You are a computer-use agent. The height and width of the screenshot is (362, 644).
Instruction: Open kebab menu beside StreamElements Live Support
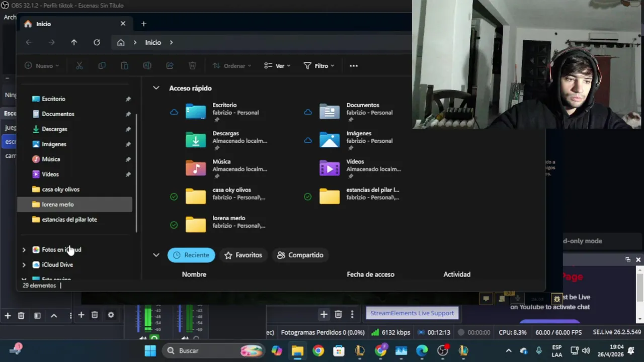pos(352,314)
